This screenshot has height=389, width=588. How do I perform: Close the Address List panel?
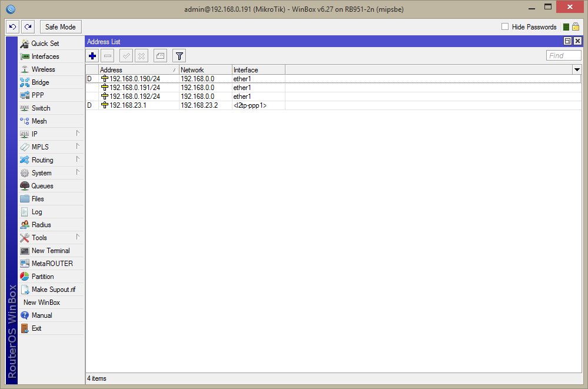point(577,41)
